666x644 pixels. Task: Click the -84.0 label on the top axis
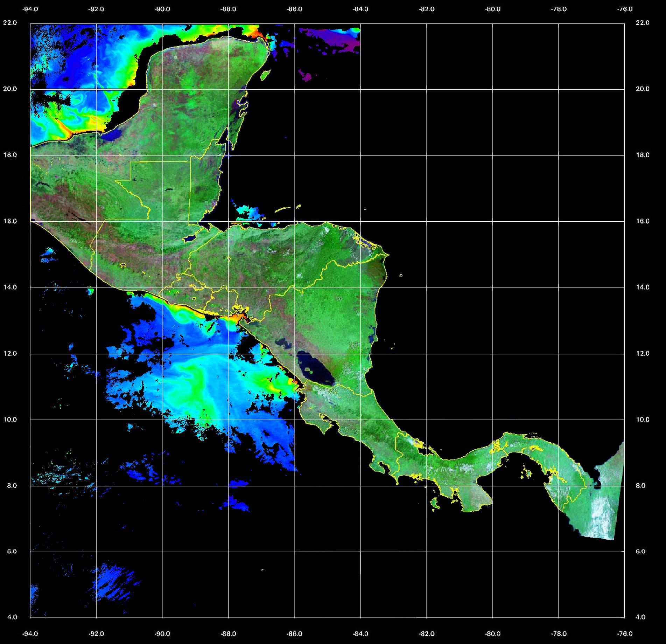[360, 9]
